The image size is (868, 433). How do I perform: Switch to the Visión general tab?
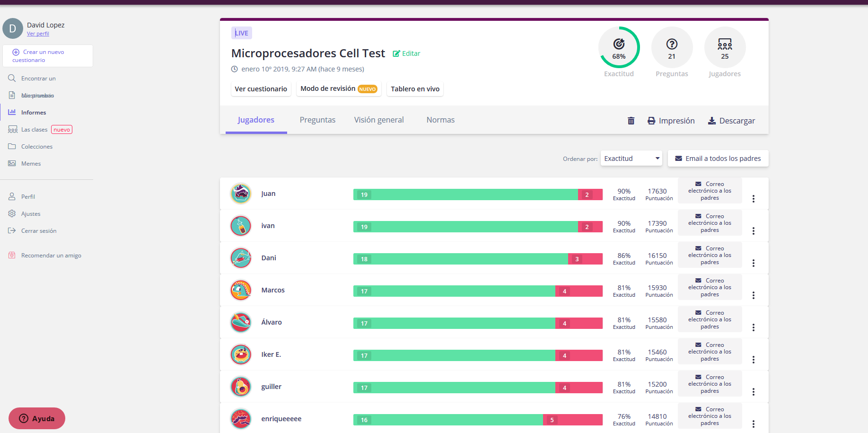coord(379,120)
